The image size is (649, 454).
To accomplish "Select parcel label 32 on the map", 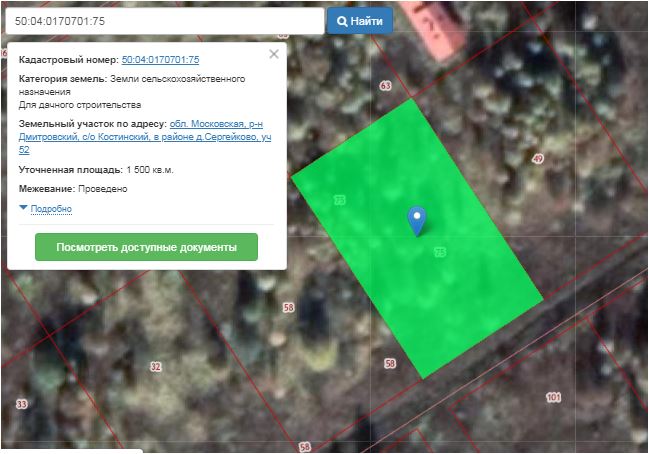I will pyautogui.click(x=155, y=367).
